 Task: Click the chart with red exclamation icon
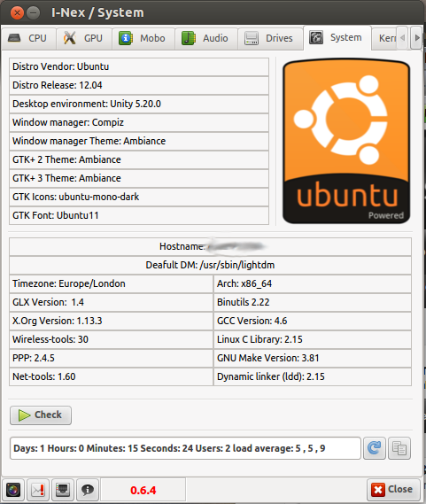click(x=38, y=490)
